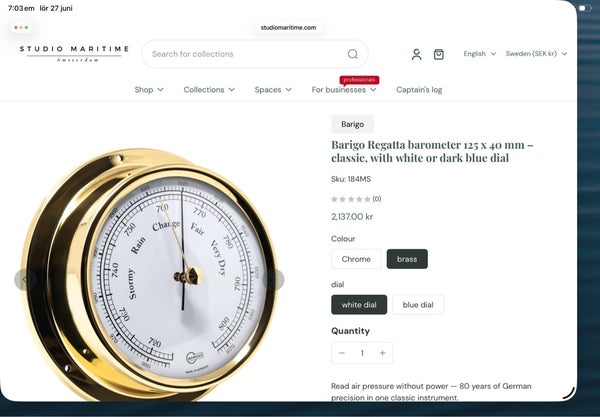Open the Spaces menu
The image size is (600, 417).
click(x=273, y=90)
